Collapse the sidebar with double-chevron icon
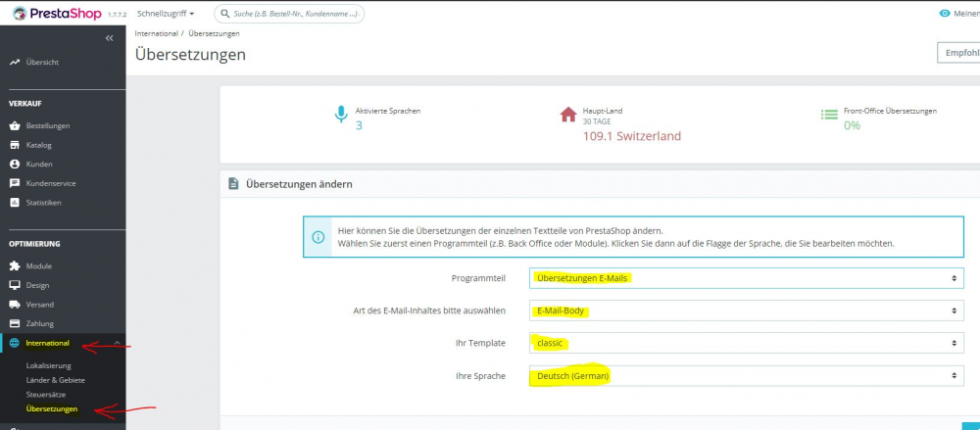Screen dimensions: 980x430 [x=110, y=38]
